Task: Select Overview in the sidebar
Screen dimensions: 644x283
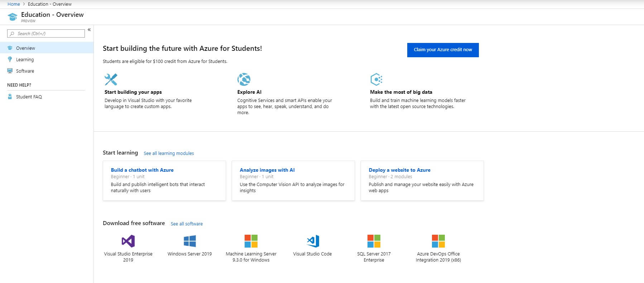Action: click(x=47, y=48)
